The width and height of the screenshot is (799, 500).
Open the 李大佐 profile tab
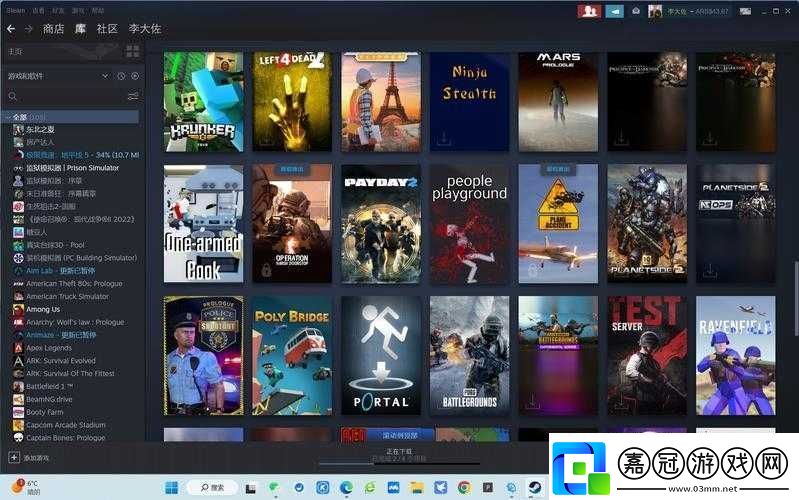click(x=145, y=29)
